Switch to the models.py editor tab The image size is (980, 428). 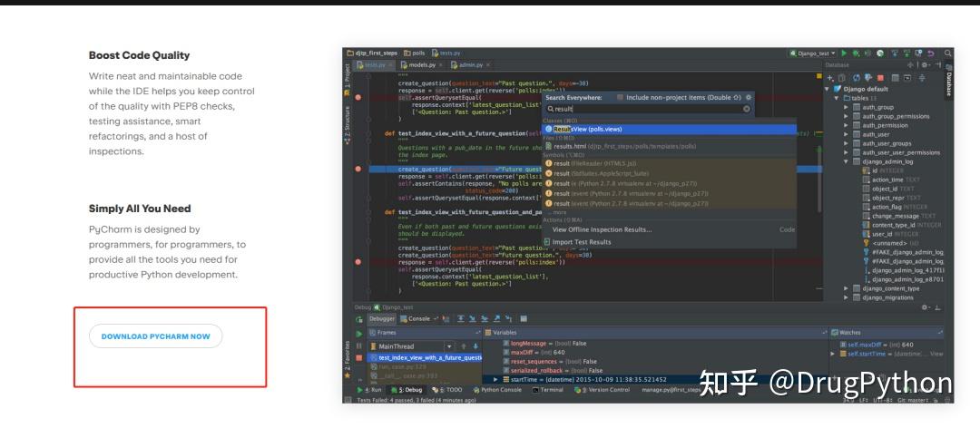click(x=422, y=65)
